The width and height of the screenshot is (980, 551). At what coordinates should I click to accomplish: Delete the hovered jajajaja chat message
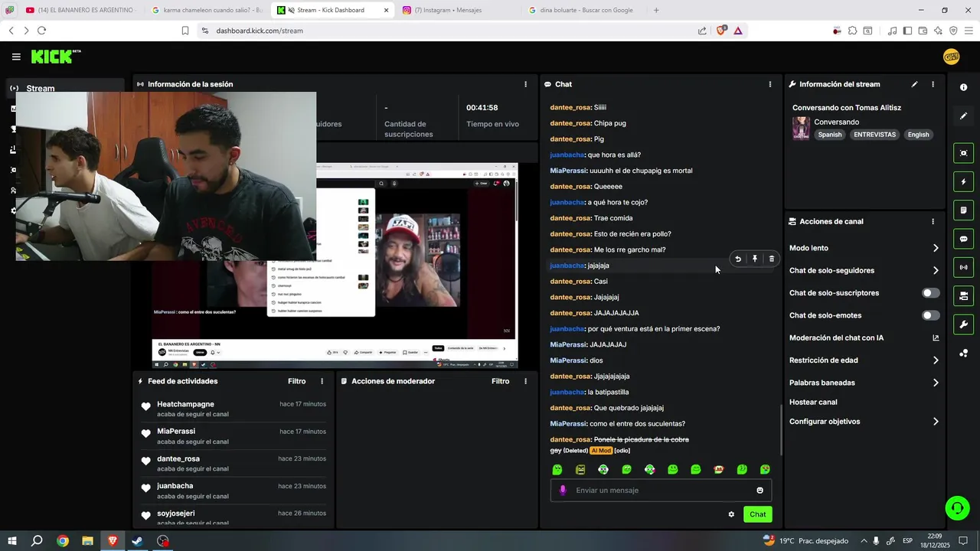[x=772, y=259]
